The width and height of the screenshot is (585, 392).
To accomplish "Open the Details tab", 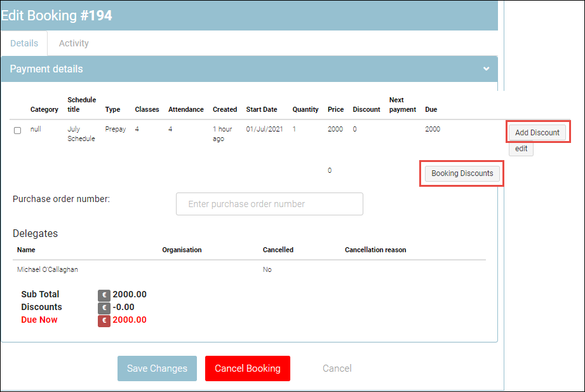I will coord(24,43).
